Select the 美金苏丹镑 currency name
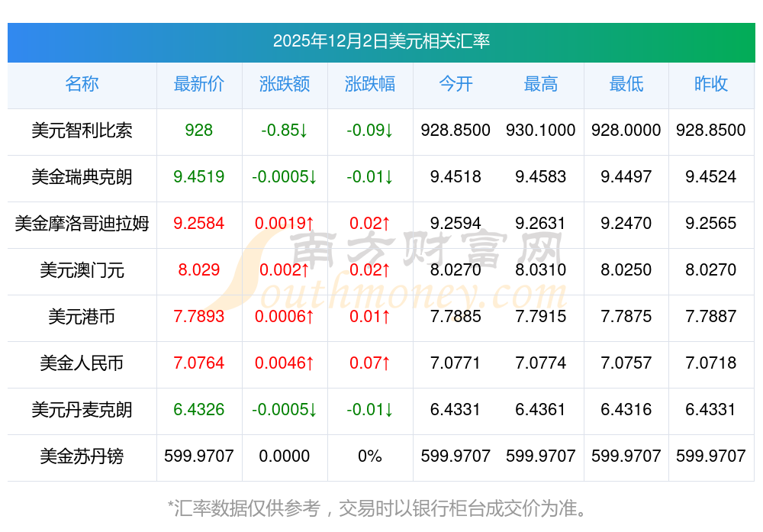 pos(82,456)
